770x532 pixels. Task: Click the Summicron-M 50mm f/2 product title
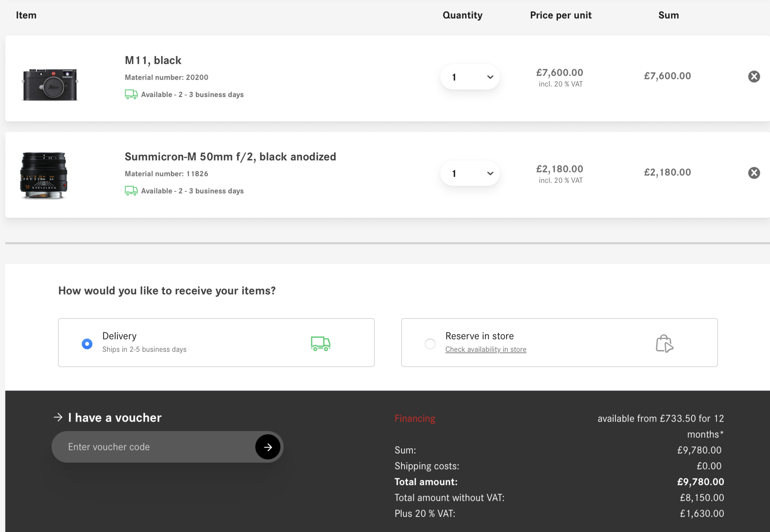230,157
